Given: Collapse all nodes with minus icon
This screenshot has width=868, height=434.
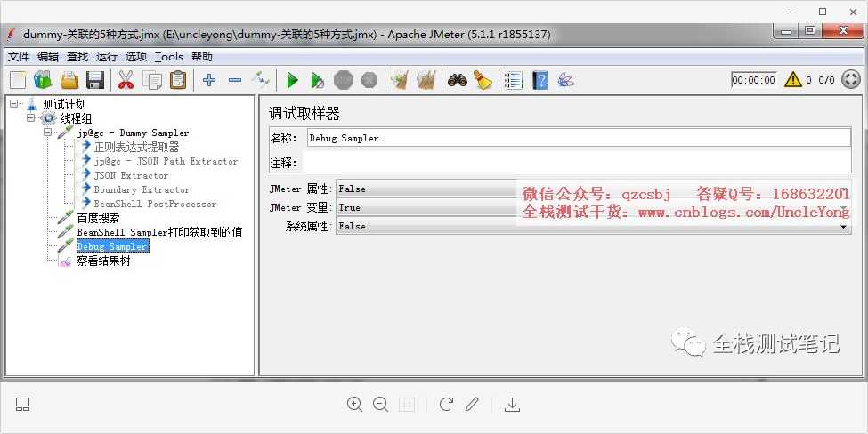Looking at the screenshot, I should tap(235, 80).
